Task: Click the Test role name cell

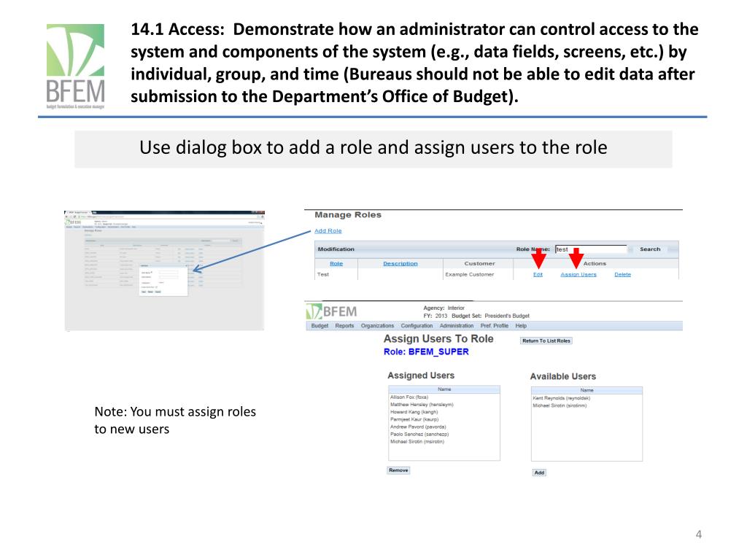Action: pos(323,275)
